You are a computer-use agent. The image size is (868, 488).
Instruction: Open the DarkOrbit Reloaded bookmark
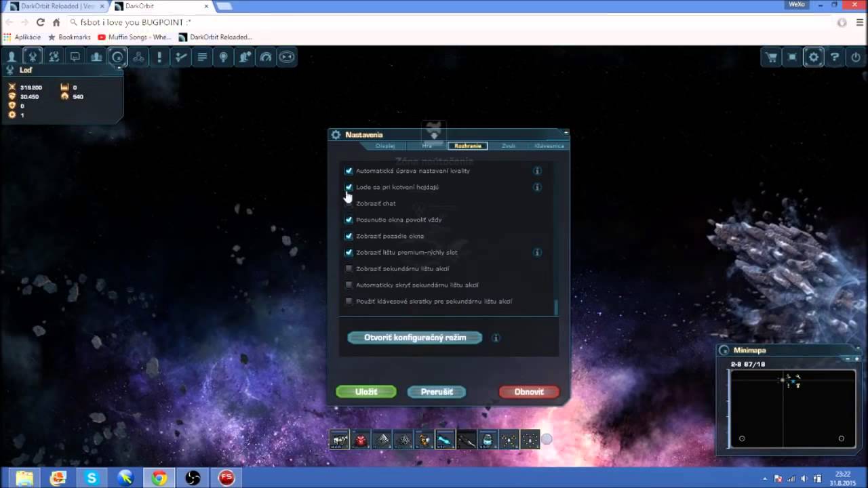[215, 37]
